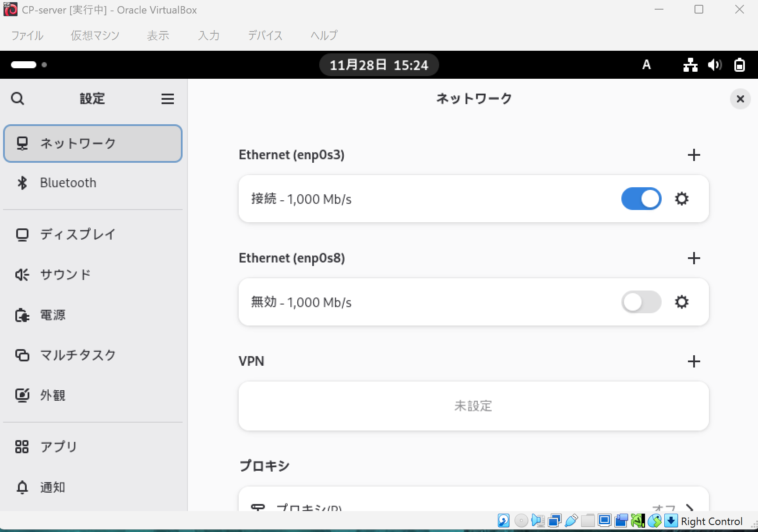
Task: Click the mouse integration status icon
Action: (654, 521)
